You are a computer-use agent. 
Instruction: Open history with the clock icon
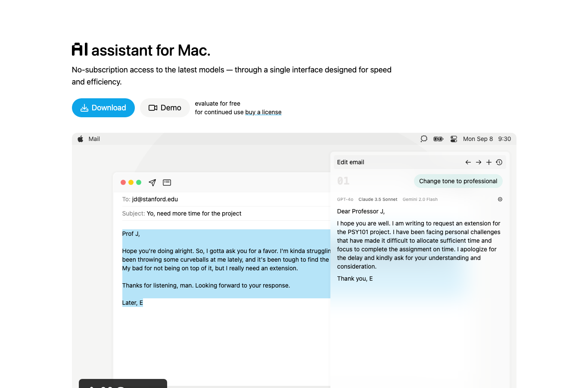click(499, 162)
